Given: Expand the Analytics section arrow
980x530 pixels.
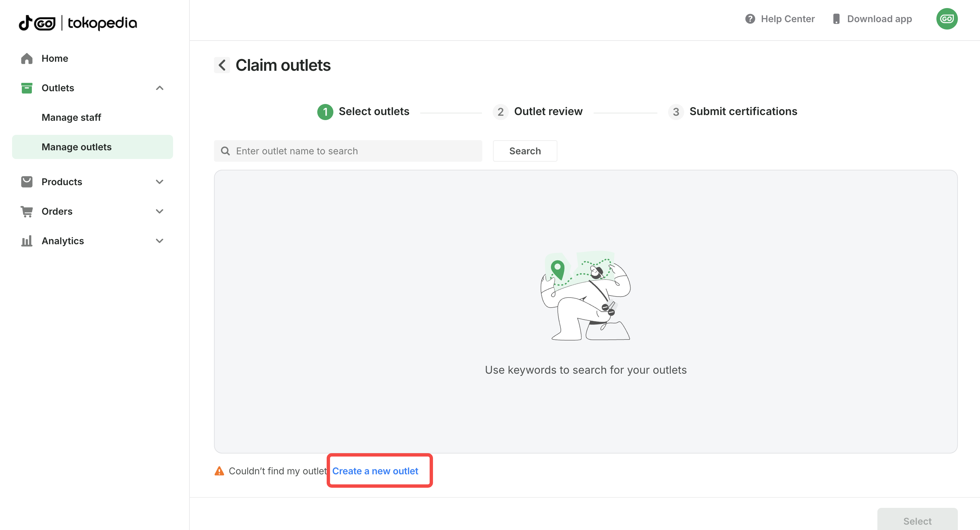Looking at the screenshot, I should coord(160,241).
